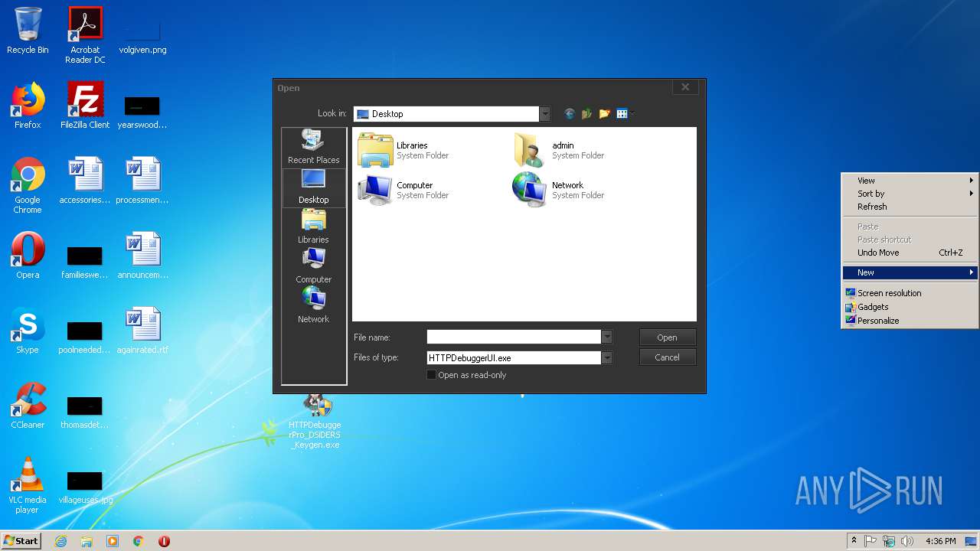Screen dimensions: 980x551
Task: Open the View menu icon in dialog toolbar
Action: point(625,114)
